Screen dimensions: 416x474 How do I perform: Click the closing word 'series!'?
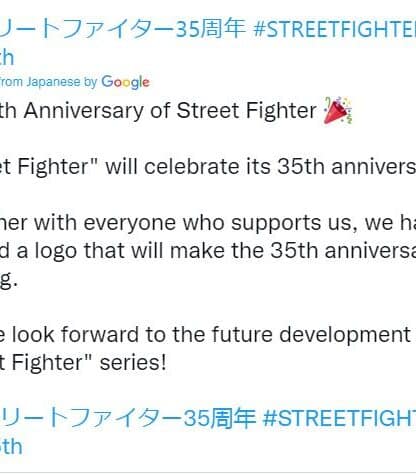pos(133,363)
